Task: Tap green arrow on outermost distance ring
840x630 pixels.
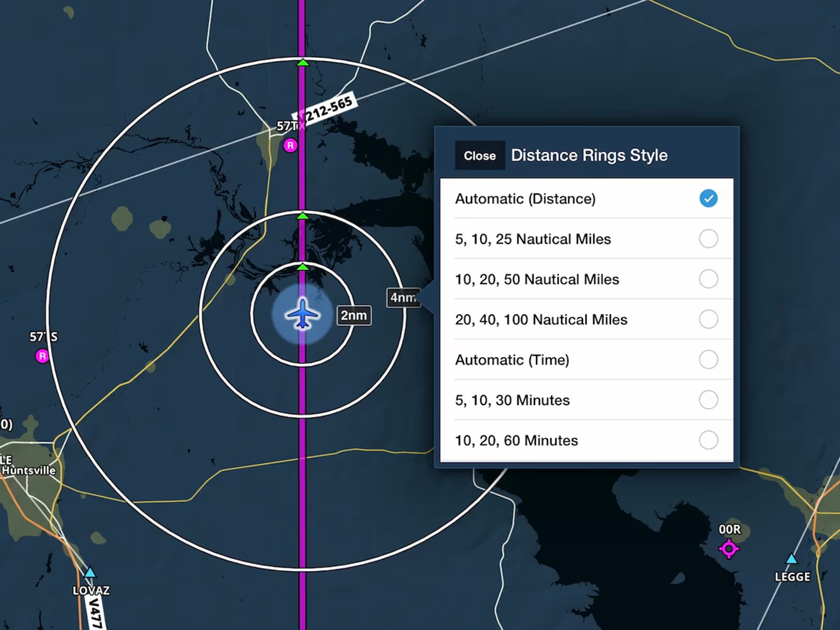Action: click(x=303, y=63)
